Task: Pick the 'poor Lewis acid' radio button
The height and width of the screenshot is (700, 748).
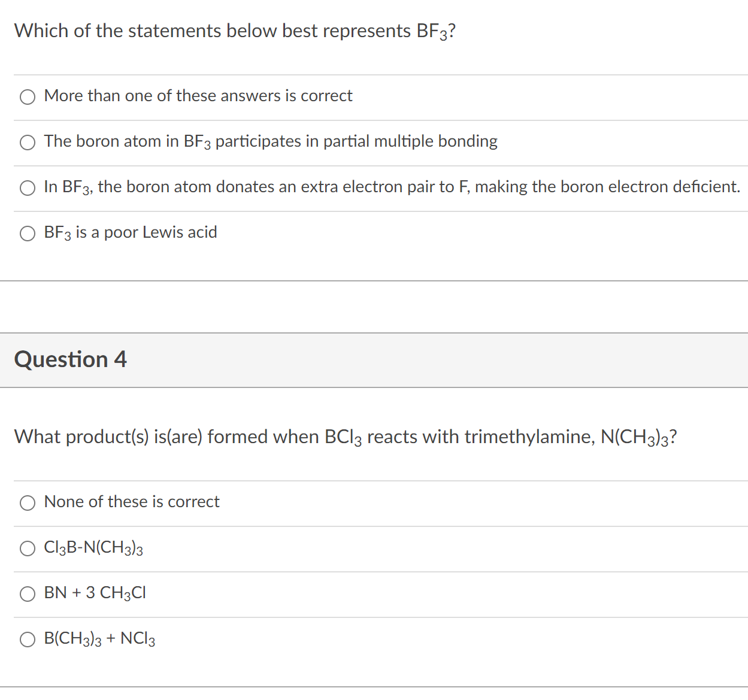Action: point(28,234)
